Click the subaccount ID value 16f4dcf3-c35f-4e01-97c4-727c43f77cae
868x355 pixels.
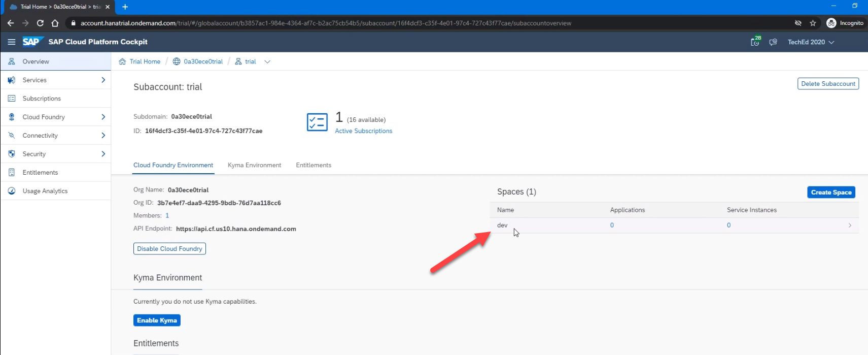[x=203, y=131]
